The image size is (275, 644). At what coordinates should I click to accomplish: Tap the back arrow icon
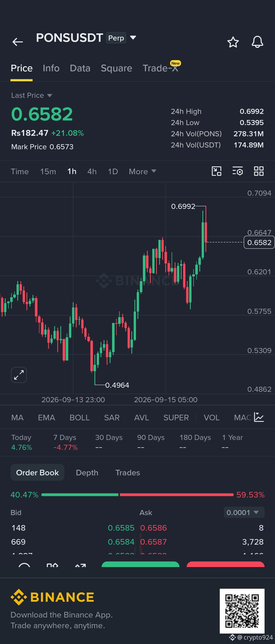click(18, 42)
